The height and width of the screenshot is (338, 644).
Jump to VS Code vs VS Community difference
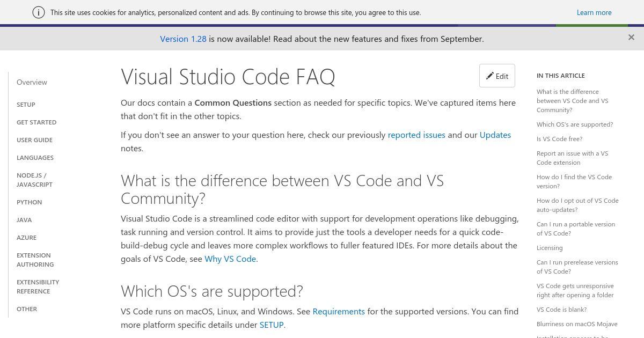pyautogui.click(x=572, y=101)
